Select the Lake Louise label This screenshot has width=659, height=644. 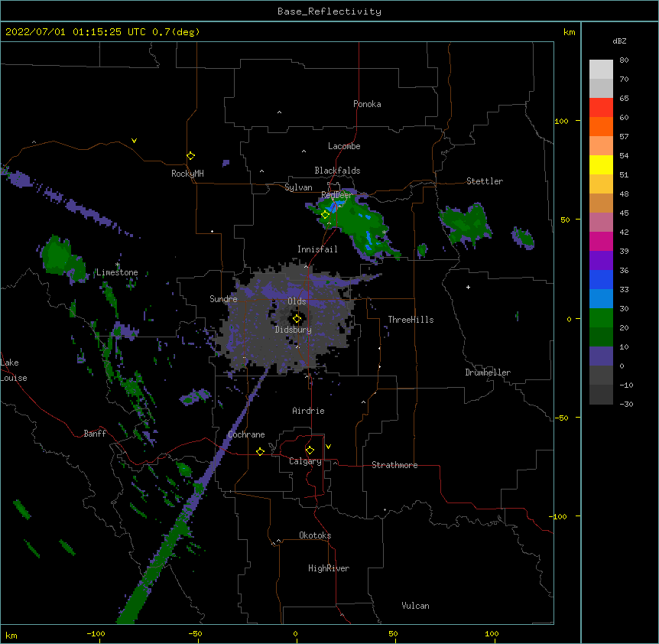click(14, 370)
